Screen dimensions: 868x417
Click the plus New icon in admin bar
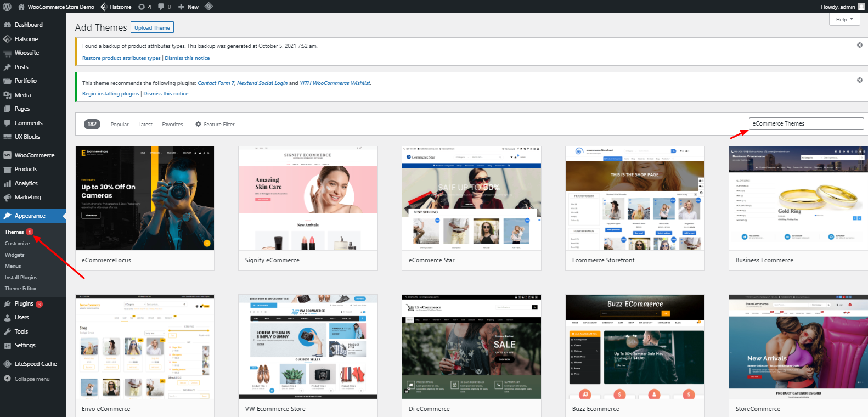(x=181, y=7)
